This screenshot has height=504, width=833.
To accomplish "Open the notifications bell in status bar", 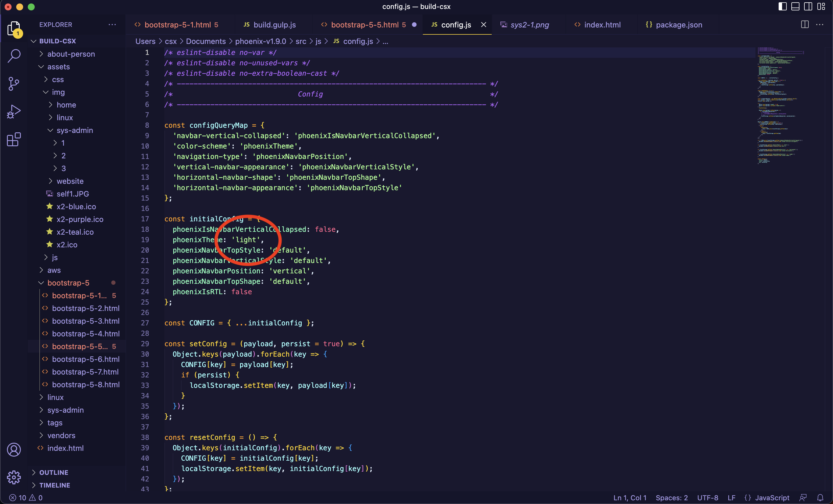I will pos(820,498).
